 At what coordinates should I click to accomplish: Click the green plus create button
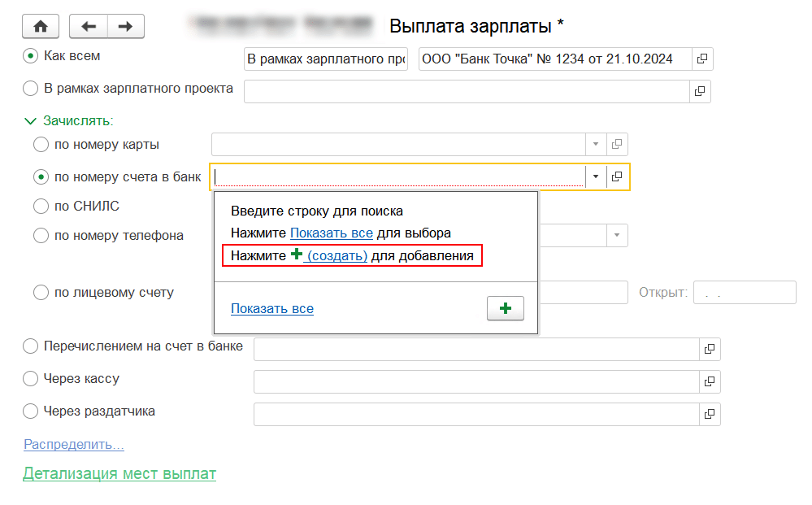(505, 309)
